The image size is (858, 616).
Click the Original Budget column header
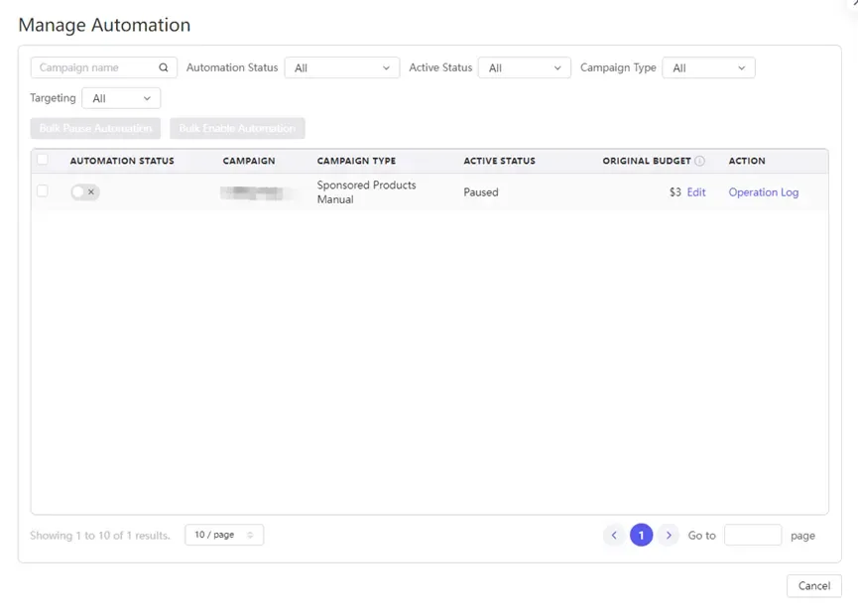click(x=647, y=161)
